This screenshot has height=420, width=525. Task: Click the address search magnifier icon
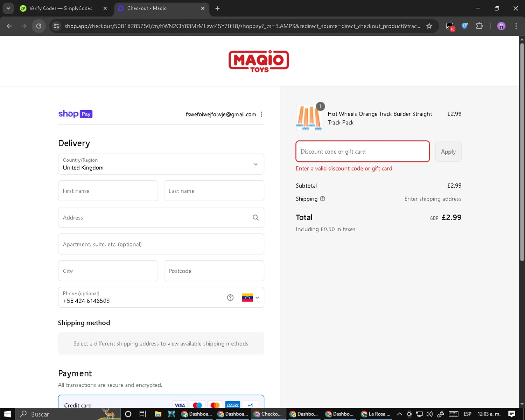click(255, 218)
